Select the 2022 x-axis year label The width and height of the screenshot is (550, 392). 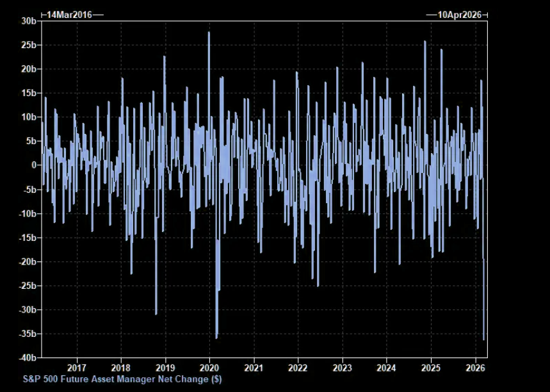[x=298, y=368]
